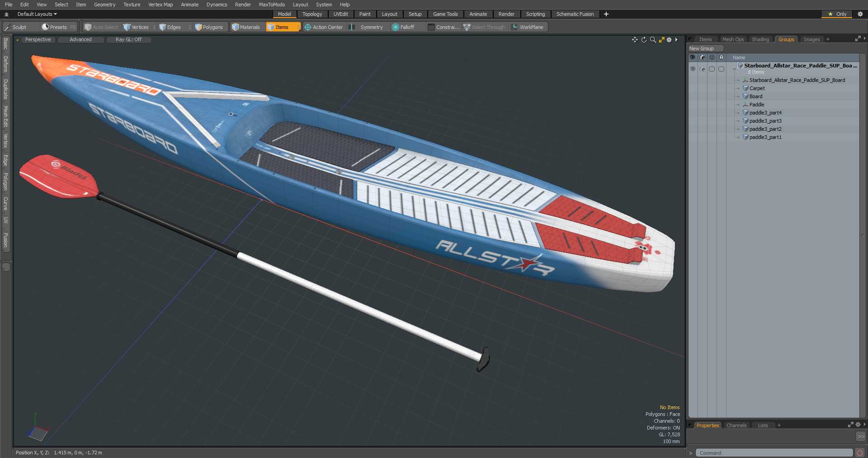Select the Paddle locator item
Screen dimensions: 868x458
click(x=756, y=105)
